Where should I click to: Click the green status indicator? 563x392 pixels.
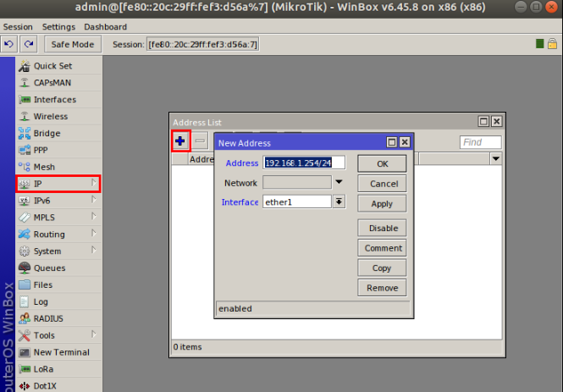(539, 44)
